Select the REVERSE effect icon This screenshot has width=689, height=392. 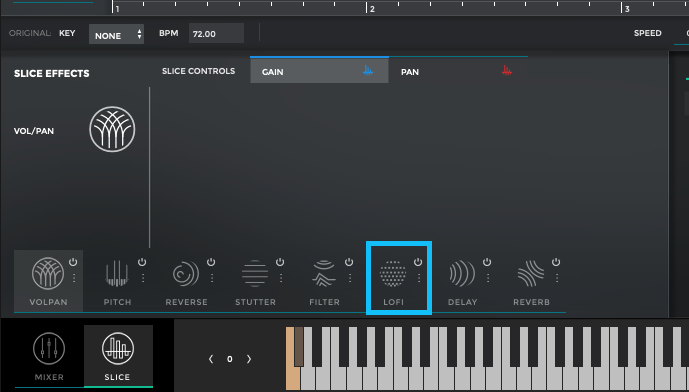[x=186, y=274]
